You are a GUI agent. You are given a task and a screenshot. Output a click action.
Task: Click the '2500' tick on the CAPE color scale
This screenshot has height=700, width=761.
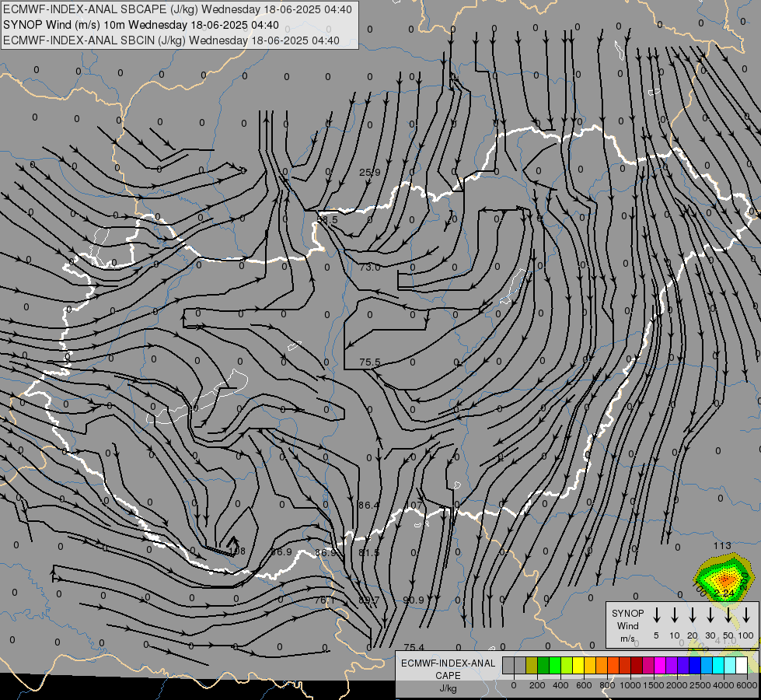pyautogui.click(x=700, y=685)
